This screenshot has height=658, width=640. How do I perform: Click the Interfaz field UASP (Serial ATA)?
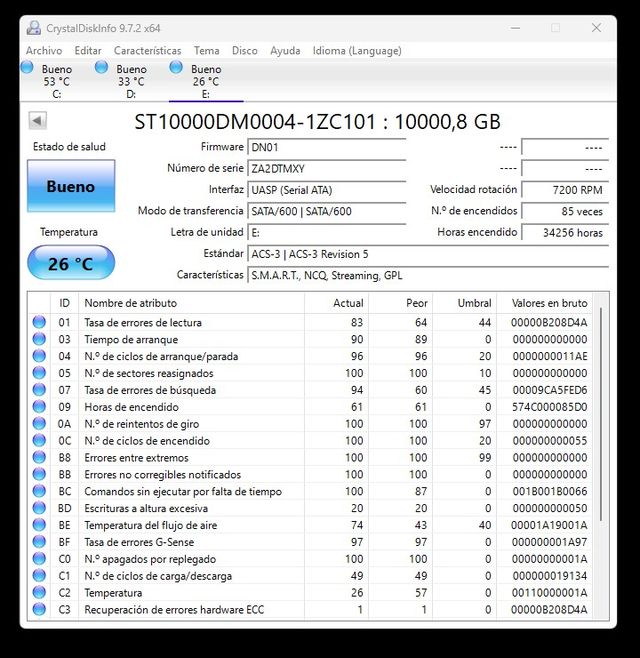pyautogui.click(x=327, y=190)
